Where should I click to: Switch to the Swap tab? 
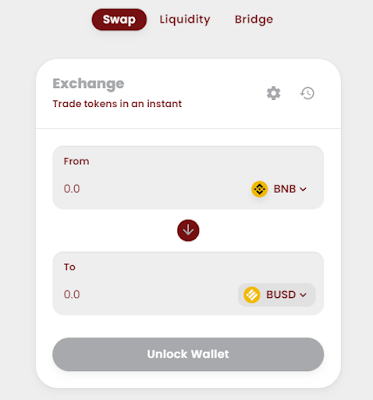tap(119, 19)
